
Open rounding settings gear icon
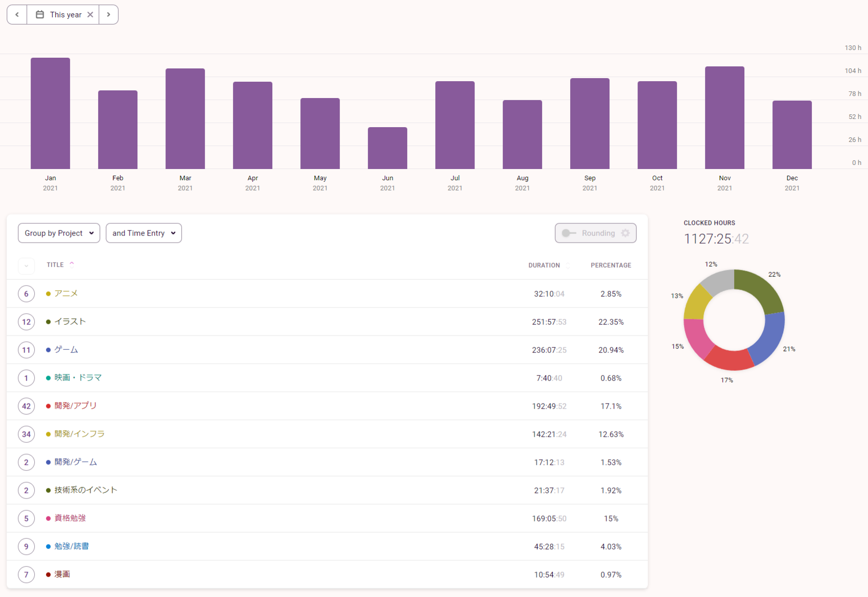point(625,233)
